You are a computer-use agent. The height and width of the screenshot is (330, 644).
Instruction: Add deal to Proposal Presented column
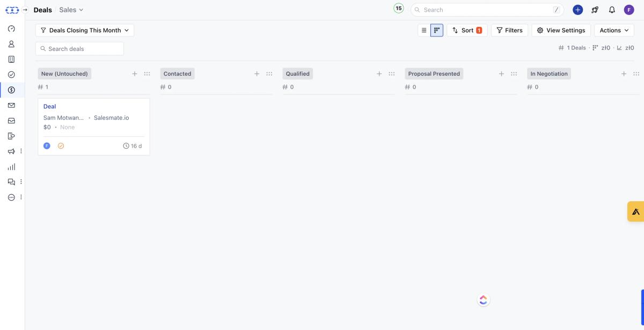(502, 74)
